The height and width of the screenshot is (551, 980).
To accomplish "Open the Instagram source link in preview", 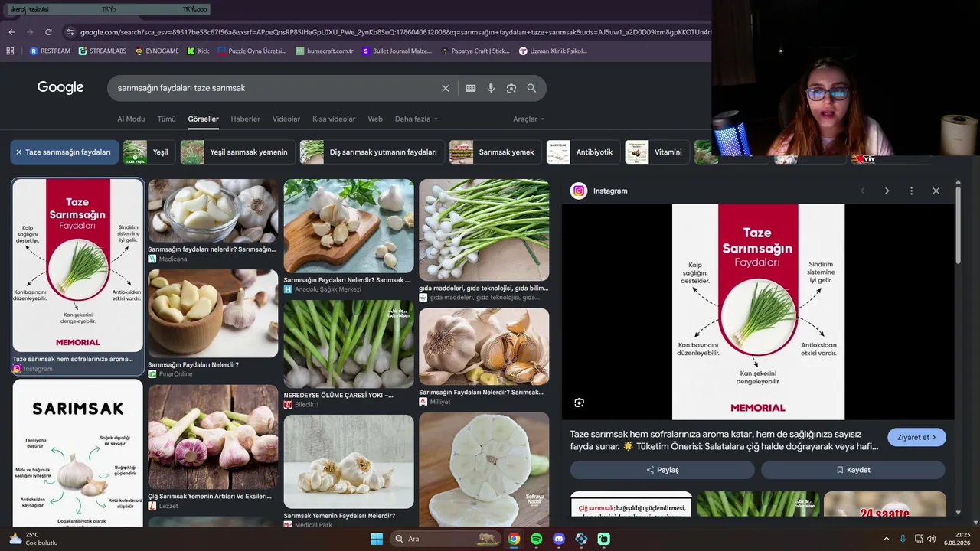I will [x=600, y=191].
